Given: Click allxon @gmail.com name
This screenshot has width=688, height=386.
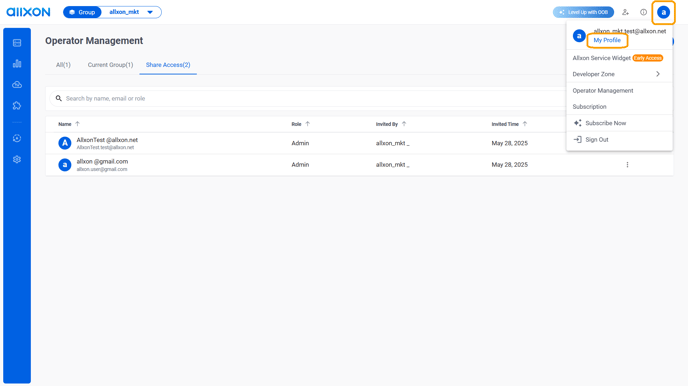Looking at the screenshot, I should [x=102, y=161].
